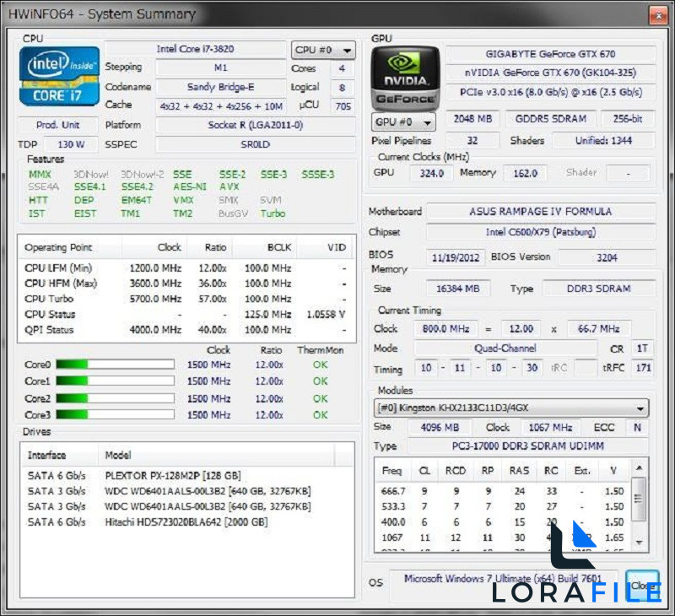Click the Intel C600/X79 (Patsburg) chipset field
Image resolution: width=675 pixels, height=616 pixels.
pos(541,232)
